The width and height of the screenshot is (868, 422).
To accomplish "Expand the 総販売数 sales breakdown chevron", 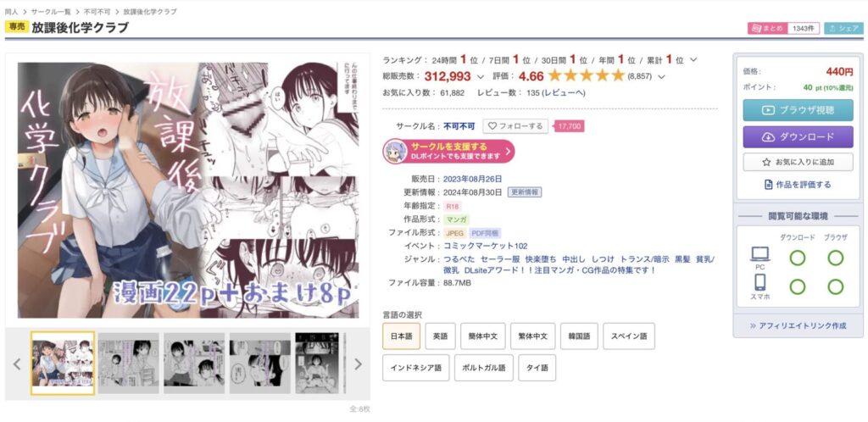I will coord(480,76).
